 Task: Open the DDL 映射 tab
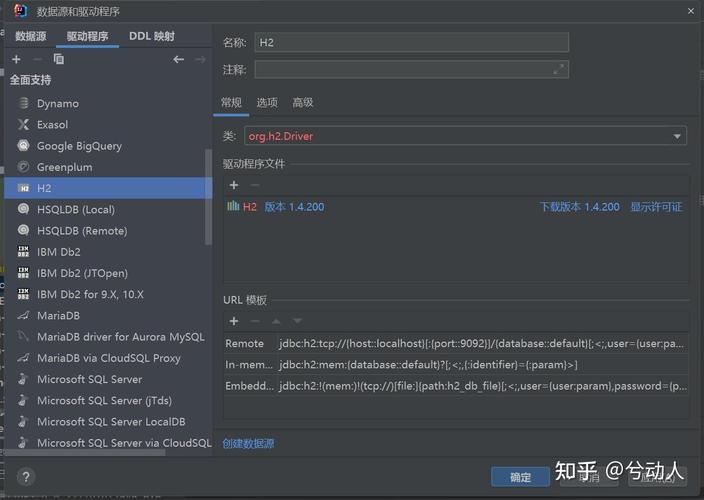[x=152, y=36]
